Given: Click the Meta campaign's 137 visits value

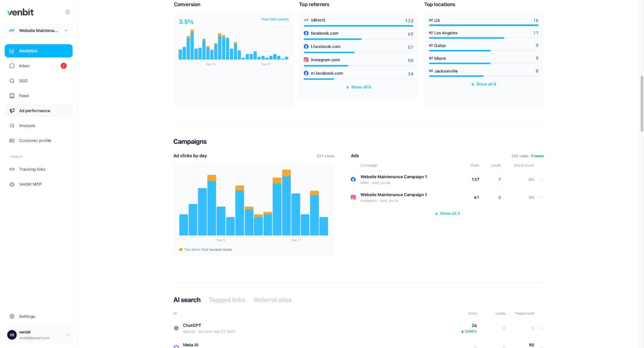Looking at the screenshot, I should (475, 180).
